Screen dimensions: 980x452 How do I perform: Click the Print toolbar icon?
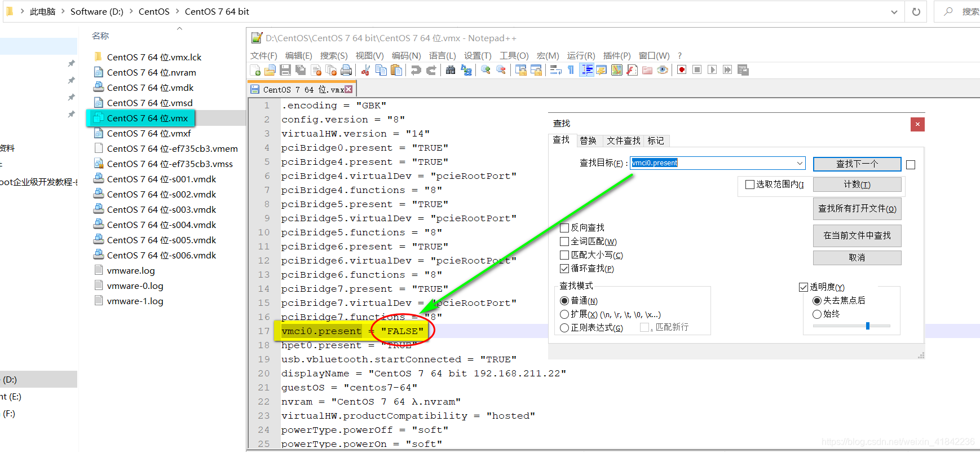tap(346, 70)
